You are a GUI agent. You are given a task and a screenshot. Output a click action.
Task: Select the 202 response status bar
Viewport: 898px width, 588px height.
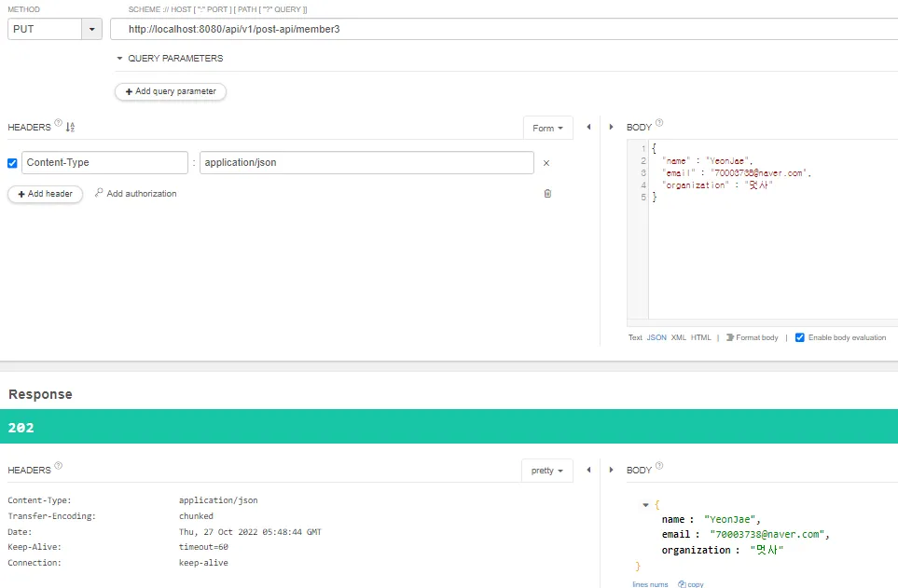[449, 427]
